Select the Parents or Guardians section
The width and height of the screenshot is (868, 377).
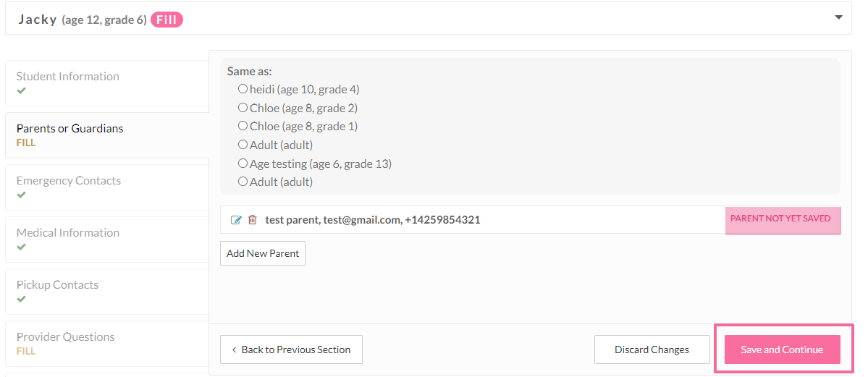tap(70, 129)
